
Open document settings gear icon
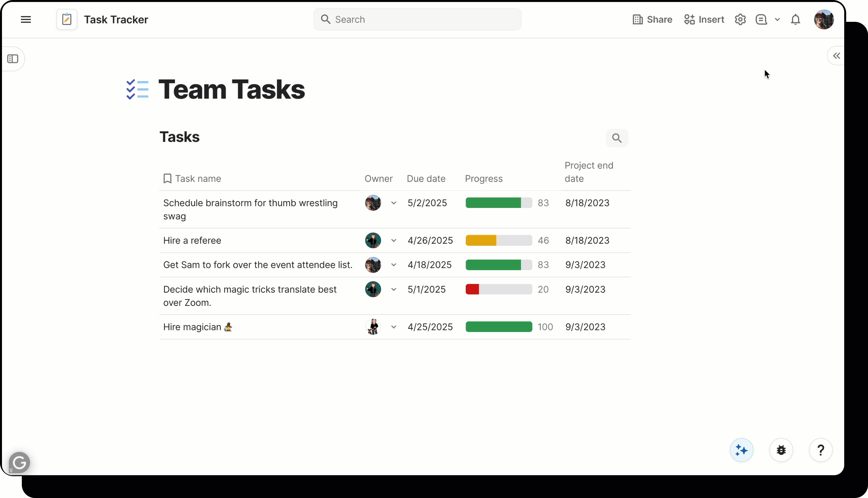pyautogui.click(x=740, y=19)
